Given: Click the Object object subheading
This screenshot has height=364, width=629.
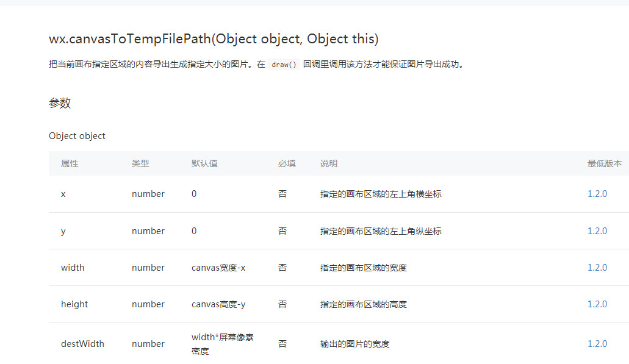Looking at the screenshot, I should coord(77,137).
